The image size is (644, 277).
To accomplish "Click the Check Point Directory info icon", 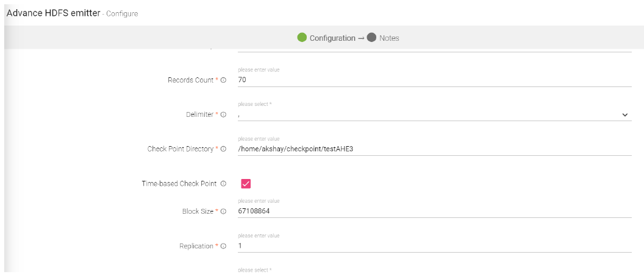I will (223, 149).
